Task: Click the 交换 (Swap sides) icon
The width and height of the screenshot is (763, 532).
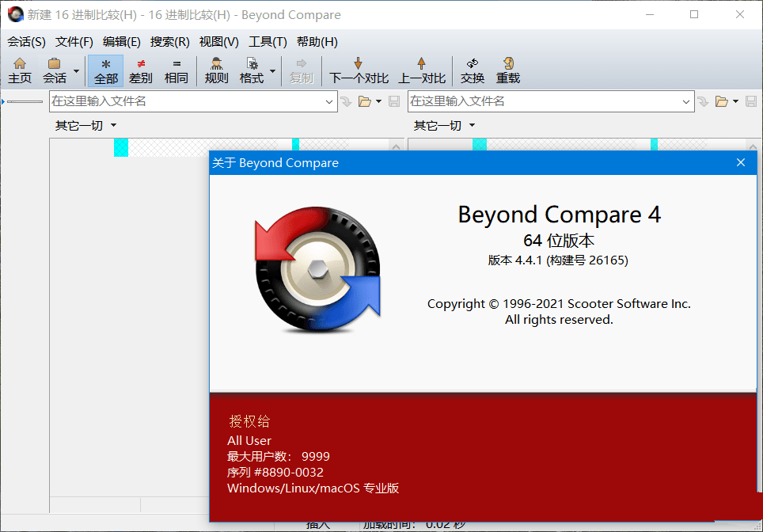Action: coord(472,70)
